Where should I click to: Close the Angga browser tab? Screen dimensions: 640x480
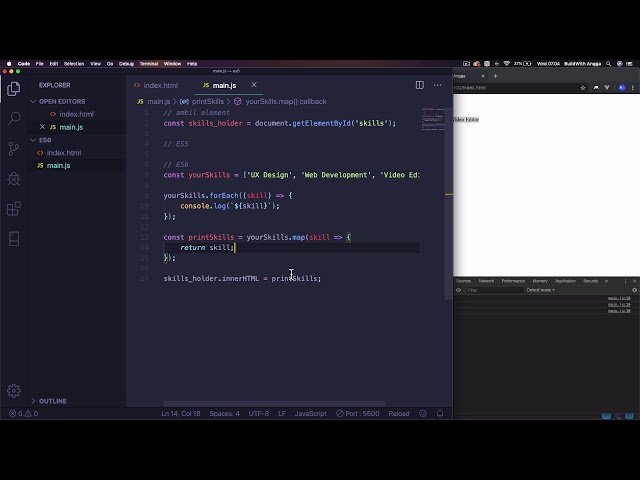pyautogui.click(x=483, y=76)
